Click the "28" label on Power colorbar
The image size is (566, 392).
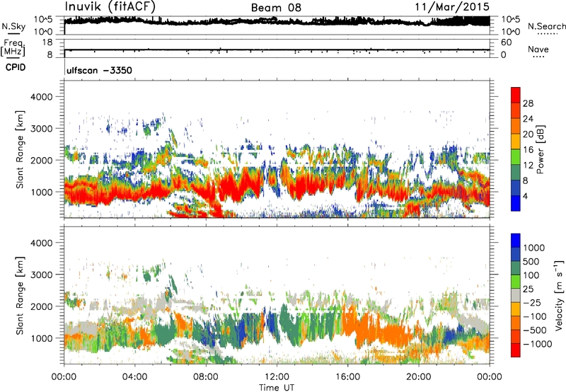coord(528,103)
